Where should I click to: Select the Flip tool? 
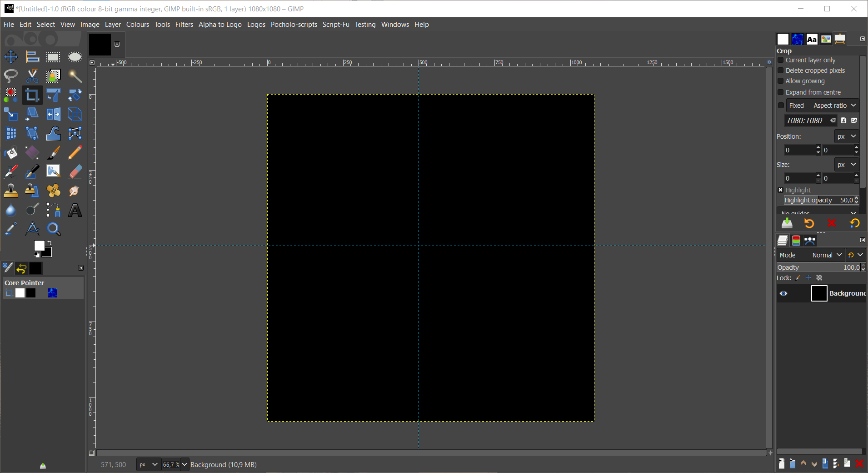[53, 114]
